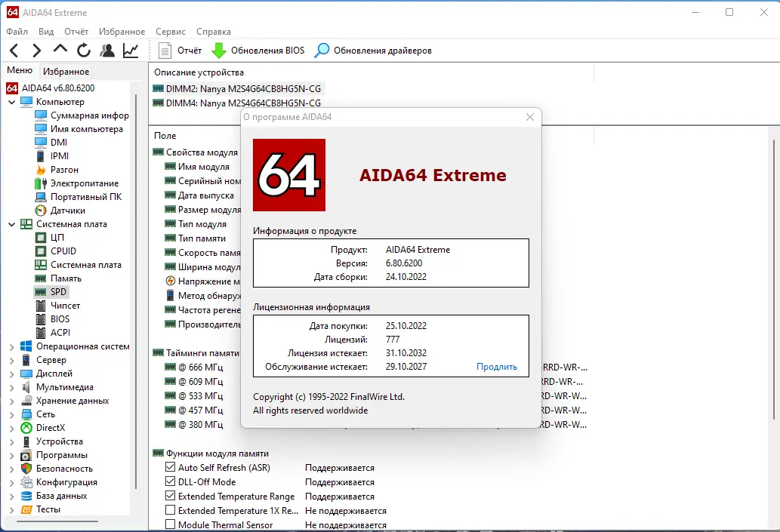780x532 pixels.
Task: Open the sensor graph icon in the toolbar
Action: pos(130,50)
